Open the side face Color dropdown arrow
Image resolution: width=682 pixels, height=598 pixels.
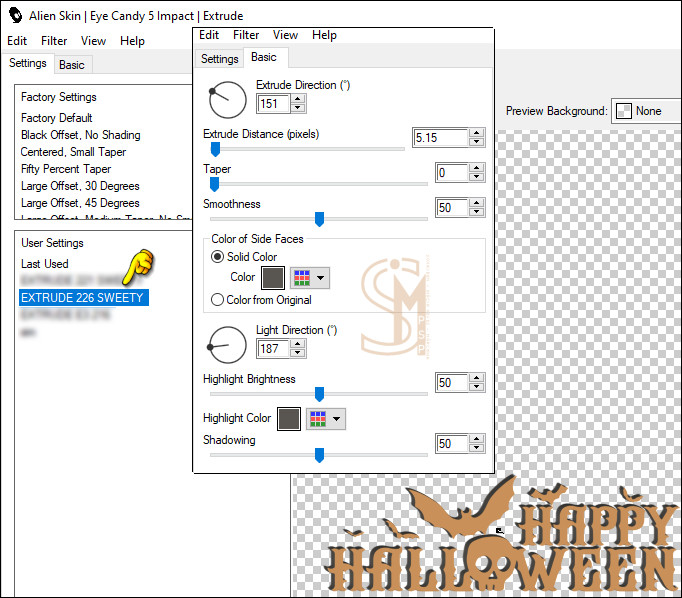(321, 278)
